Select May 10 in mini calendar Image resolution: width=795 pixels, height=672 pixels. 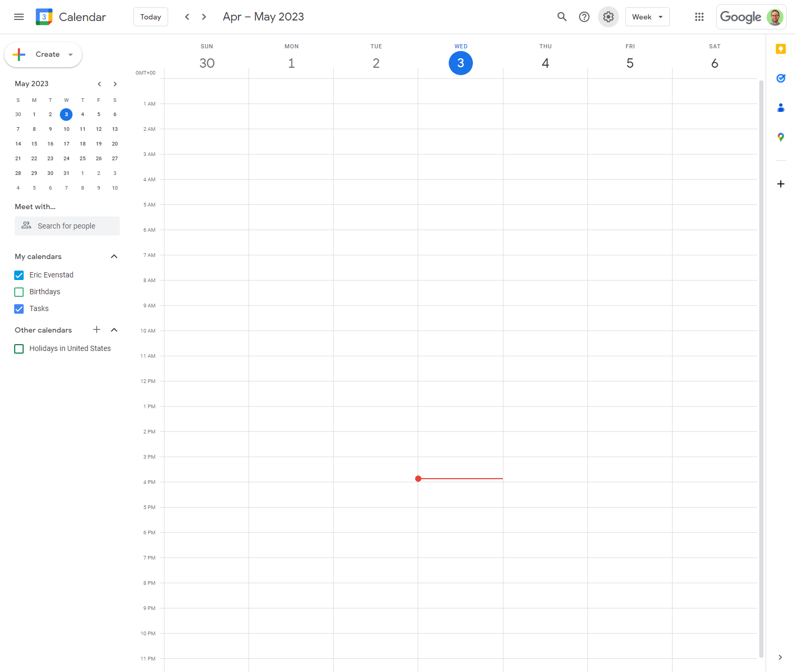(x=66, y=129)
